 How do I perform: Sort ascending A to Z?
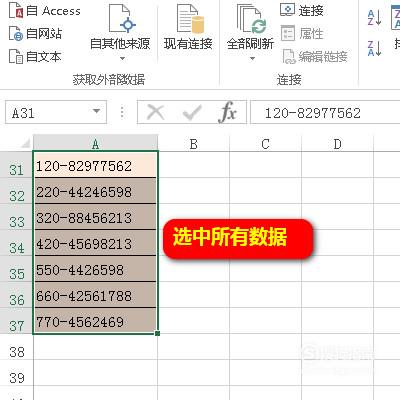[374, 18]
